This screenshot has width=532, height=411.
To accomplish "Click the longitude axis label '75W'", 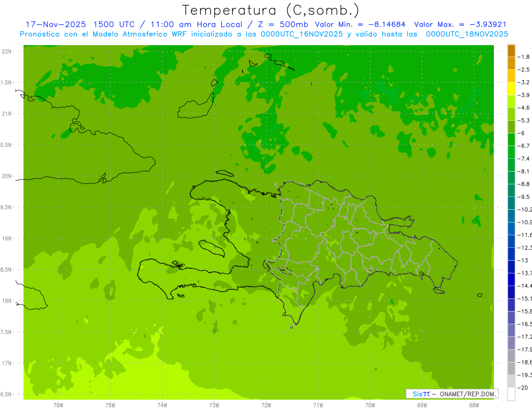I will 110,405.
